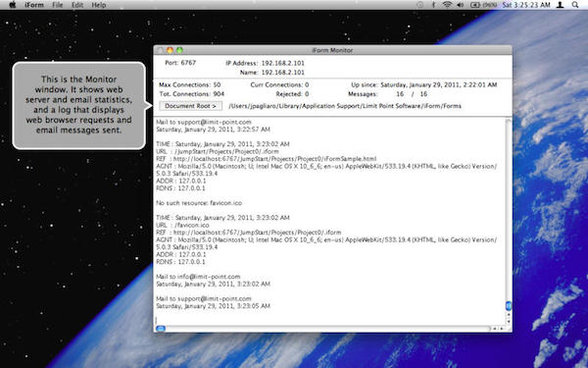Click the dim circular icon left of Bluetooth
The height and width of the screenshot is (368, 588).
[420, 5]
